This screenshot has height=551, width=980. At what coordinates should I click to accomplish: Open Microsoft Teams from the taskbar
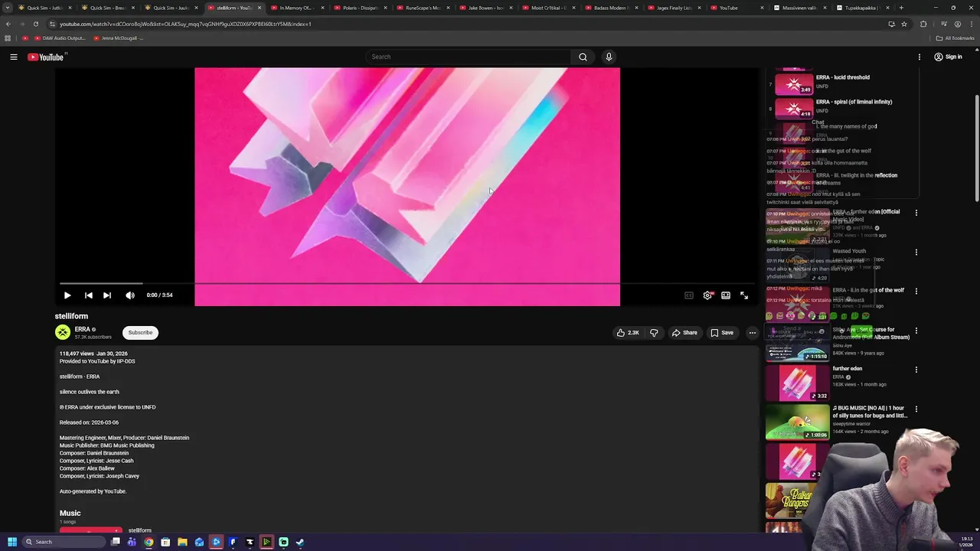pos(132,542)
